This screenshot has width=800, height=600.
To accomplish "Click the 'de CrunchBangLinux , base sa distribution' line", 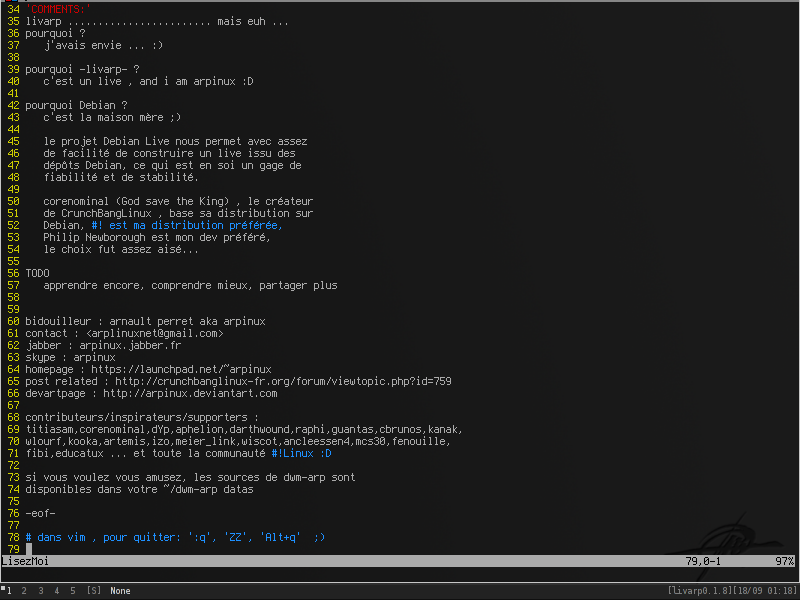I will (178, 213).
